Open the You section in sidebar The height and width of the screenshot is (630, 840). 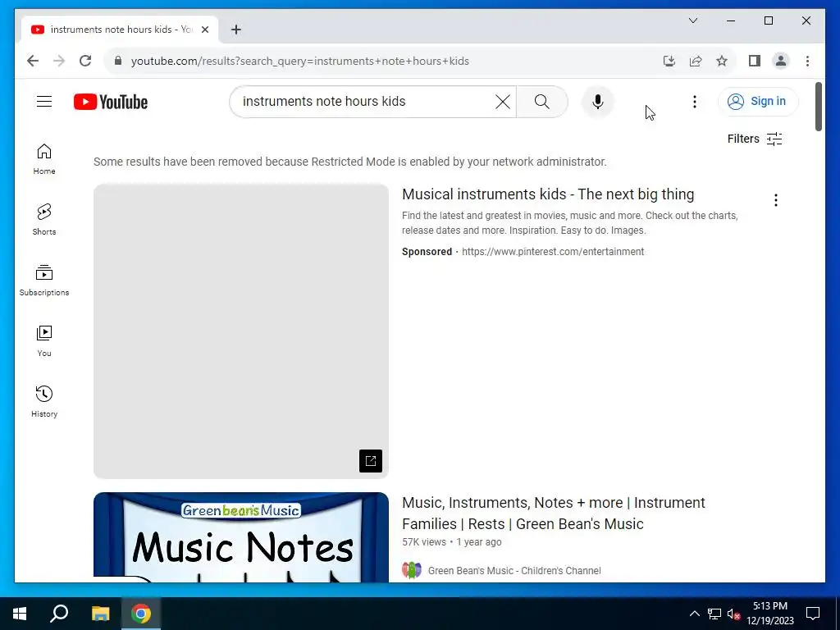coord(44,340)
